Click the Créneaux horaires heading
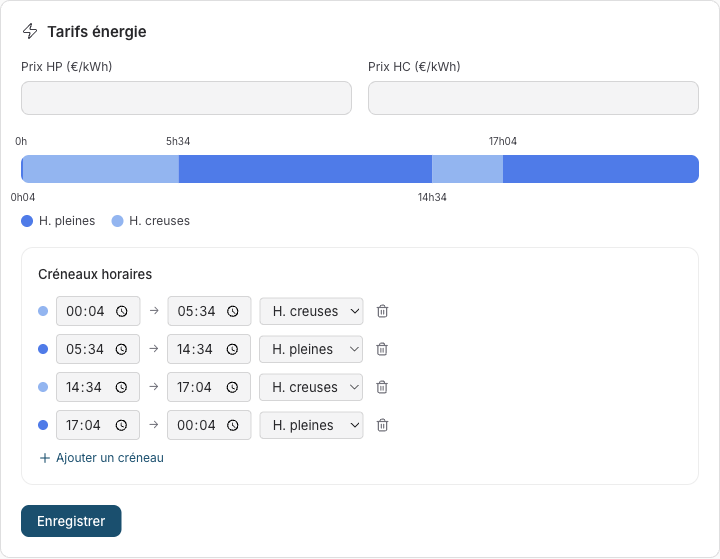This screenshot has height=559, width=720. (x=95, y=274)
